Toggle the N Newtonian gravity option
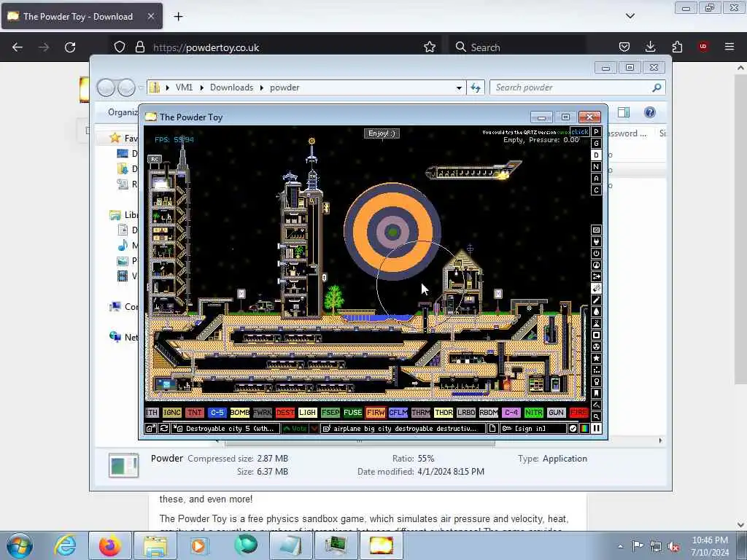The width and height of the screenshot is (747, 560). [596, 167]
